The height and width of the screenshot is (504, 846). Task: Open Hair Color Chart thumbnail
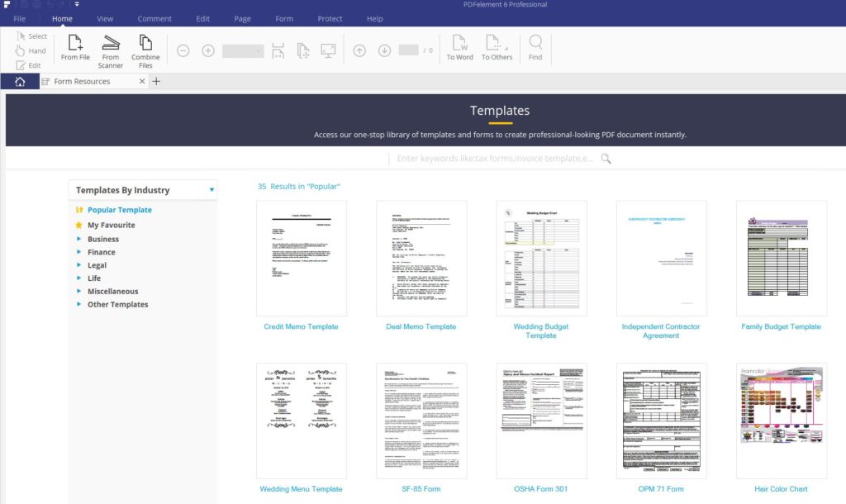click(782, 421)
